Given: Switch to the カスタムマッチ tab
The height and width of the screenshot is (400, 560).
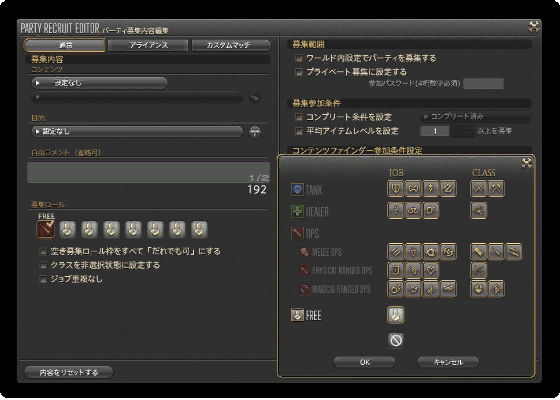Looking at the screenshot, I should click(x=231, y=45).
